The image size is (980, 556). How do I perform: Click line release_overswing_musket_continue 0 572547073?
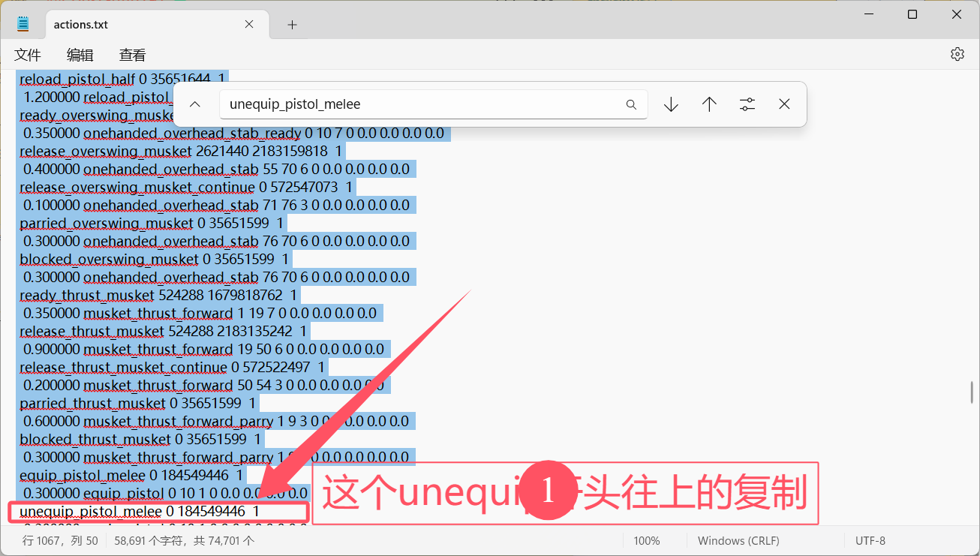point(187,187)
